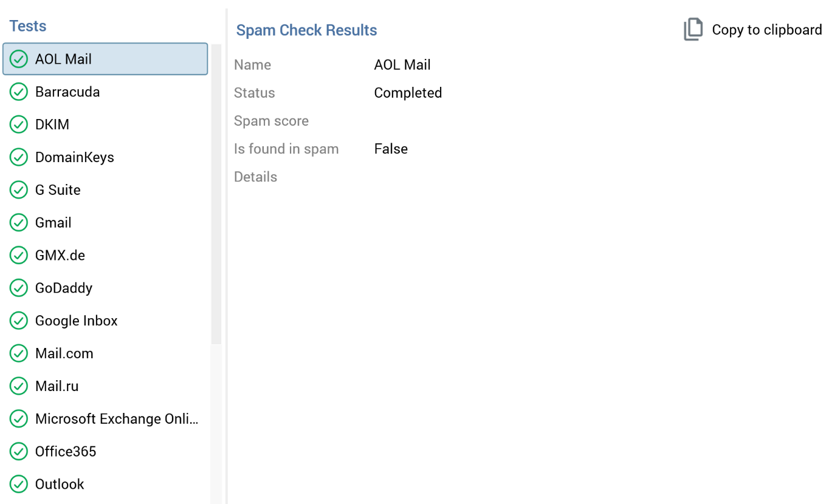Click the check icon next to G Suite

click(19, 190)
